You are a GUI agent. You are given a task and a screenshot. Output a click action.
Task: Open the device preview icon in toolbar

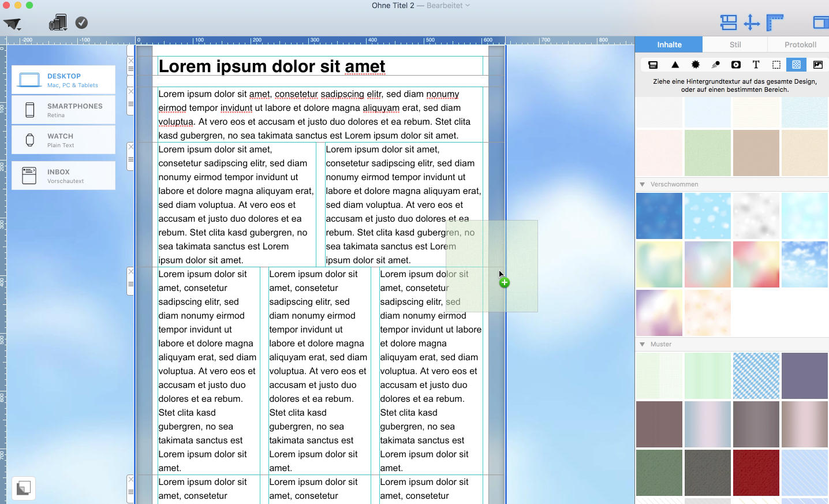point(58,23)
